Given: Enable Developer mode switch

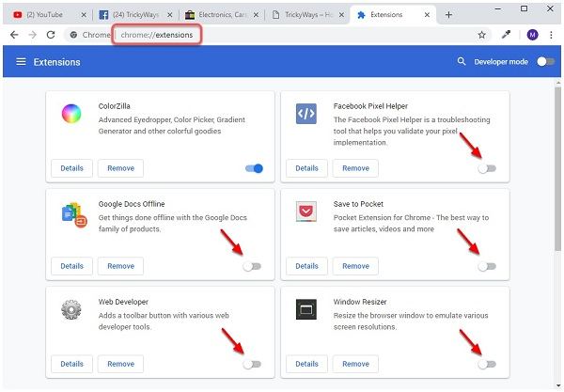Looking at the screenshot, I should [545, 62].
